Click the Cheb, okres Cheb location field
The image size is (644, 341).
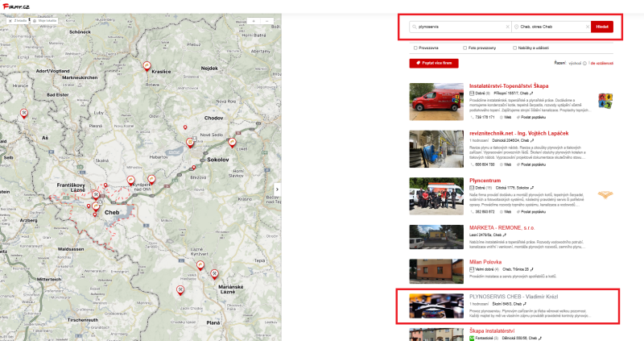(551, 27)
